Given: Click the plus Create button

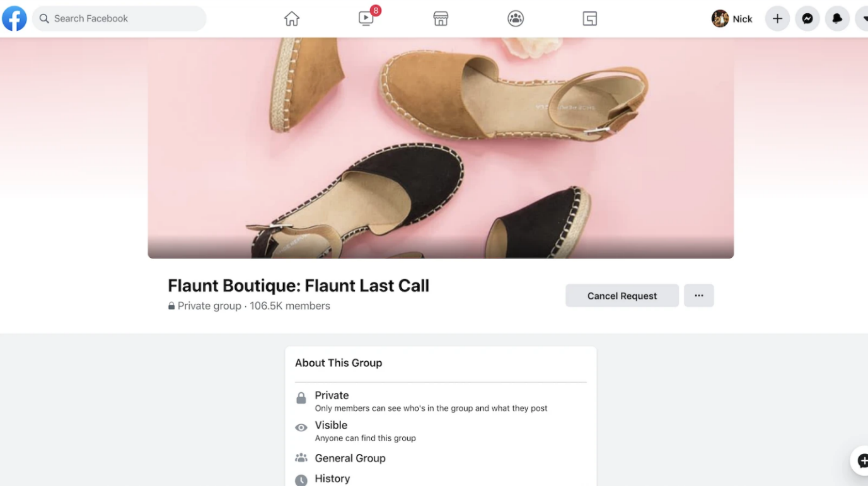Looking at the screenshot, I should click(x=777, y=19).
